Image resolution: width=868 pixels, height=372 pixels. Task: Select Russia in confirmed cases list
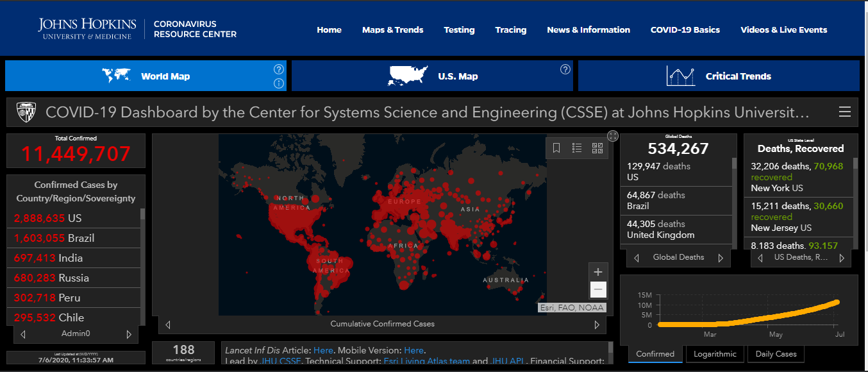coord(73,278)
